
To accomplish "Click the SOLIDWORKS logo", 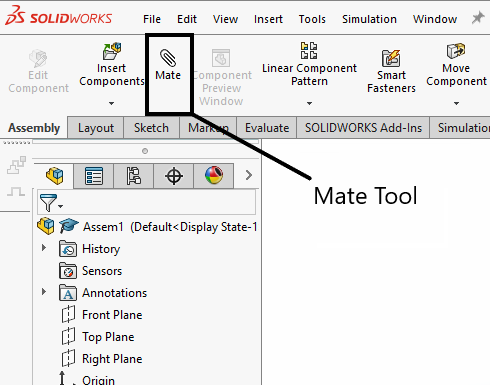I will pyautogui.click(x=58, y=17).
